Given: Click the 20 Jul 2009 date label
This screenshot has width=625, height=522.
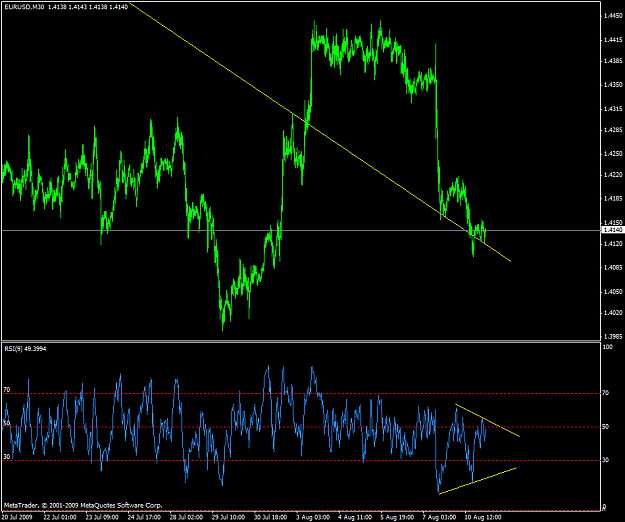Looking at the screenshot, I should click(x=16, y=517).
